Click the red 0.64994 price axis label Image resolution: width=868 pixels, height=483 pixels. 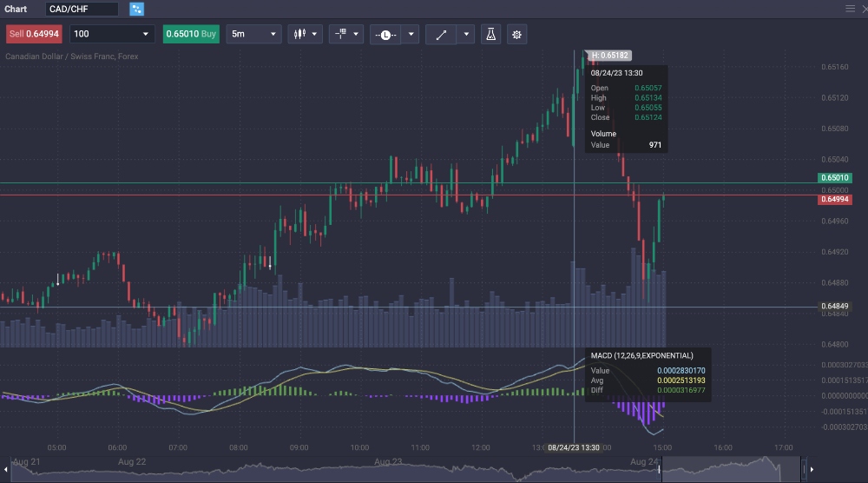(x=835, y=200)
